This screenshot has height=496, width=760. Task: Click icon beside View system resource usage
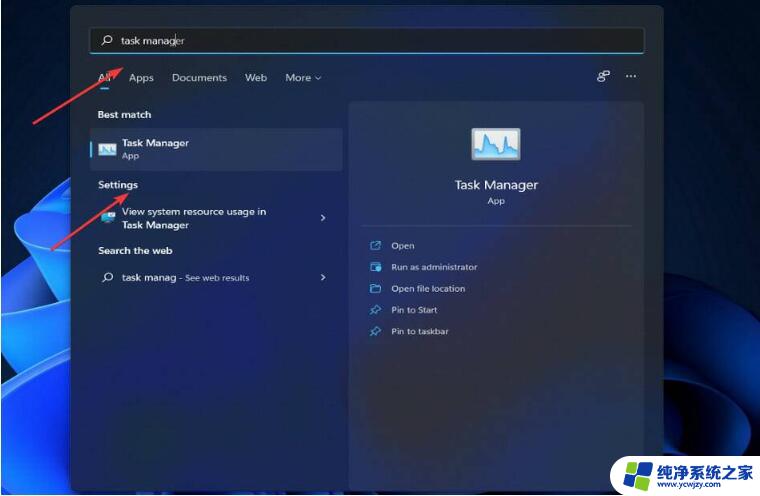coord(108,217)
